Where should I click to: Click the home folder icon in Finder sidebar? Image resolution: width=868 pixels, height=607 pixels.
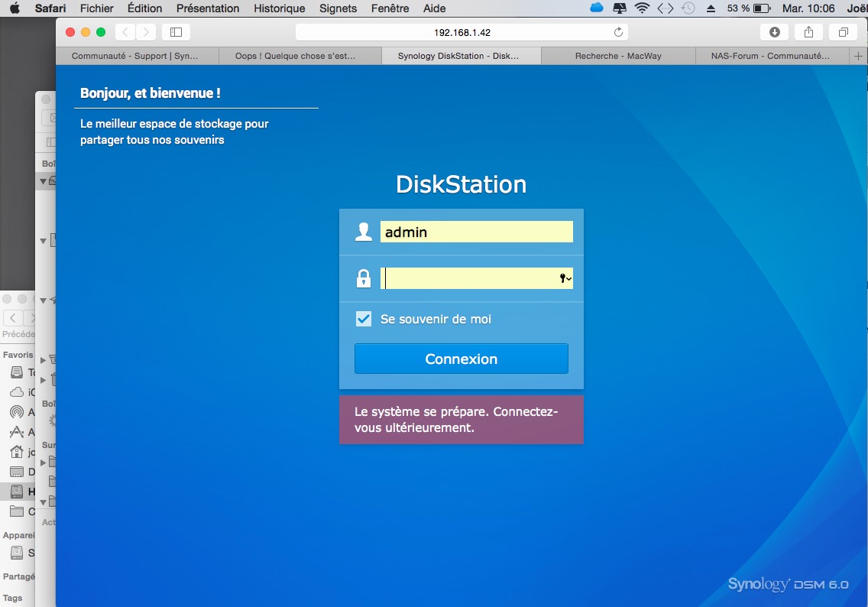[x=17, y=452]
